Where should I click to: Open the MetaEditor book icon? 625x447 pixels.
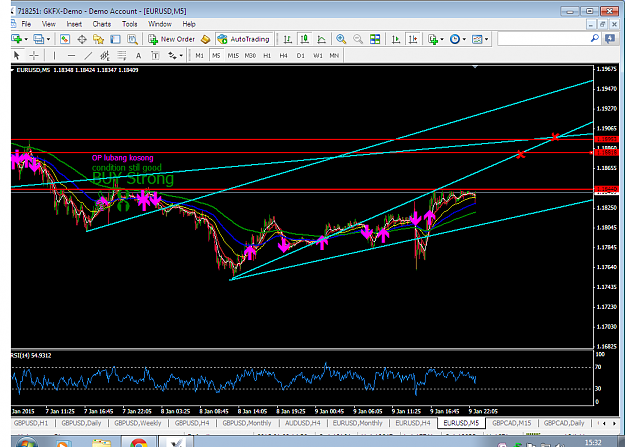tap(205, 39)
